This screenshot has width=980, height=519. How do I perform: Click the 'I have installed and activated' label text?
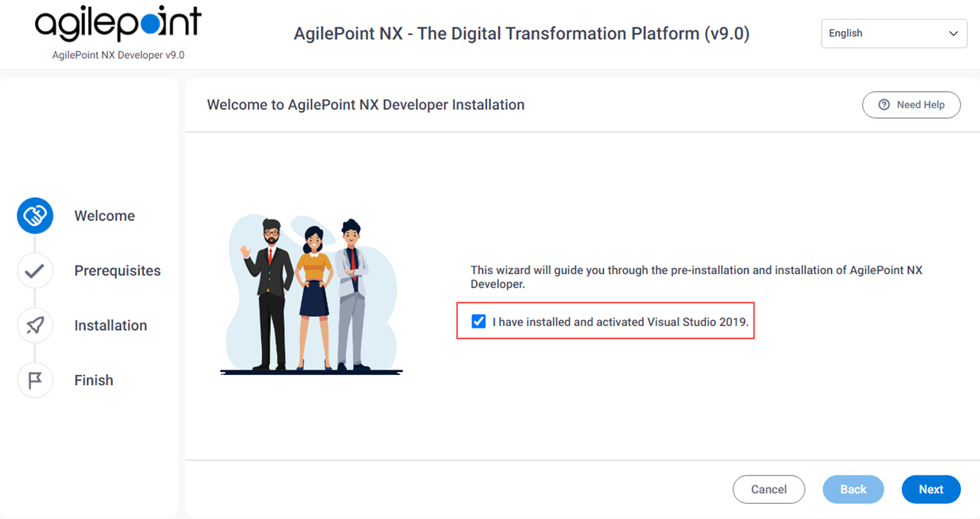click(620, 322)
